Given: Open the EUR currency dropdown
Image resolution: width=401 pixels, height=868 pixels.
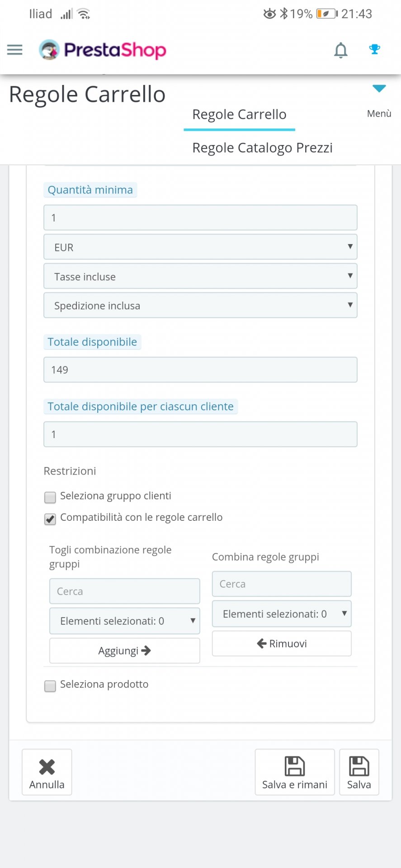Looking at the screenshot, I should [200, 247].
